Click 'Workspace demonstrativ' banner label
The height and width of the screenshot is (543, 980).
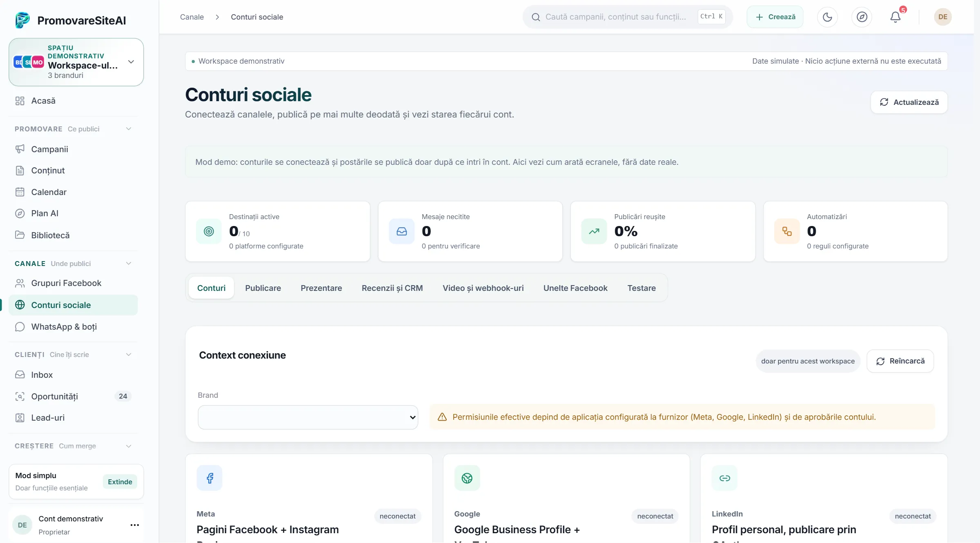[241, 61]
